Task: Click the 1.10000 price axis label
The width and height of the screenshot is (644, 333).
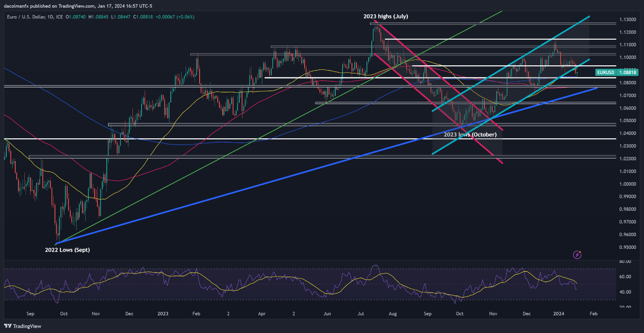Action: coord(627,58)
